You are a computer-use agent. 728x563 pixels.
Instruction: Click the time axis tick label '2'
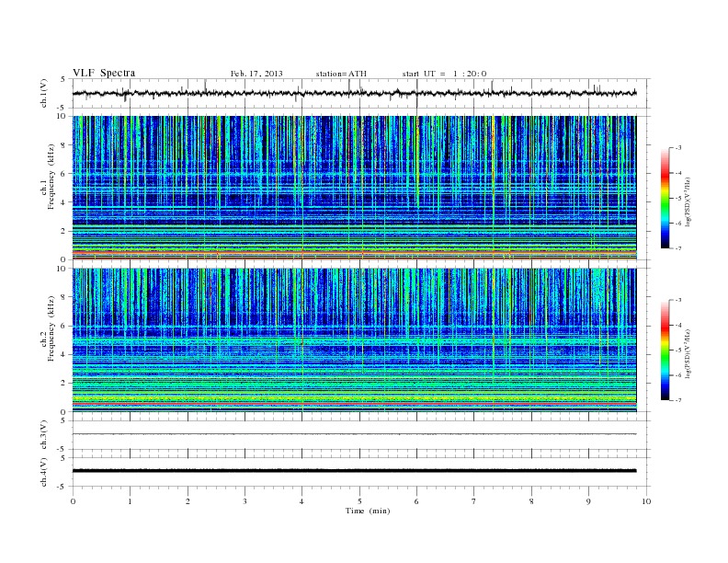188,501
